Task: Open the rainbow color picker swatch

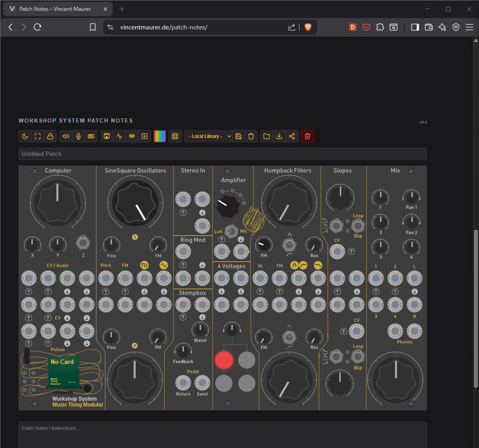Action: (160, 136)
